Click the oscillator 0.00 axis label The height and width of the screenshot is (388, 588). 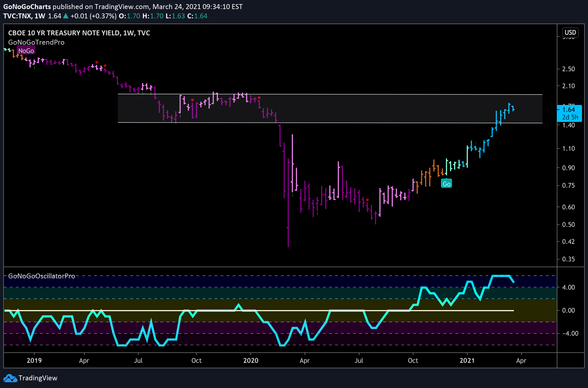(569, 310)
